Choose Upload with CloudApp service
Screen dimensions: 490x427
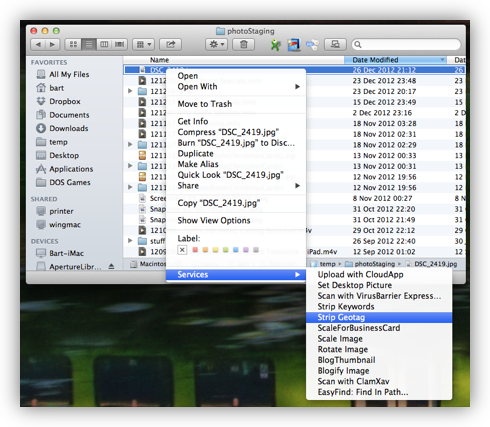point(379,274)
